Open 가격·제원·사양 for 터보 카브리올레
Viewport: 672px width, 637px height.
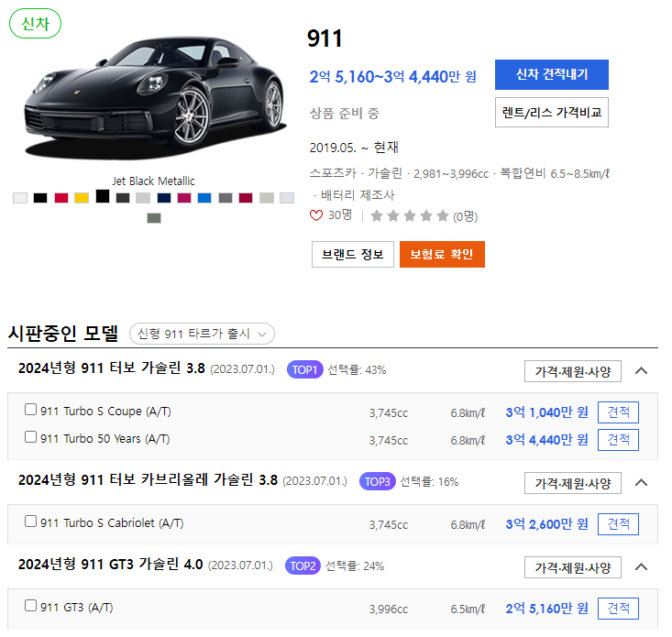coord(573,483)
